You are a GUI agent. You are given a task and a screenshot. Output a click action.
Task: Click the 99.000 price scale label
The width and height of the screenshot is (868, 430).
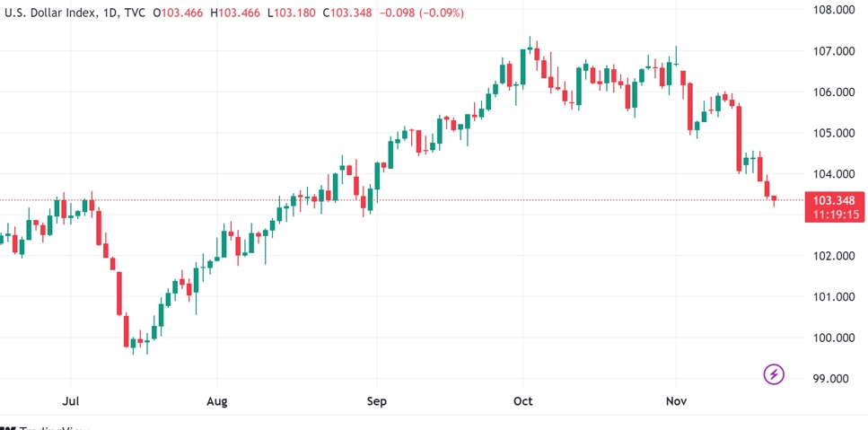832,379
